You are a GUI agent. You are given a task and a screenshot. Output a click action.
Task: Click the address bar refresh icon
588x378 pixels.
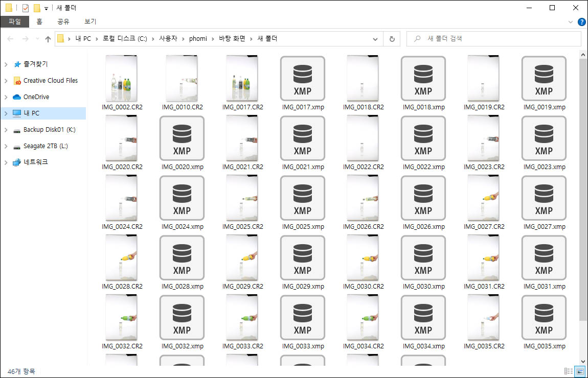392,39
